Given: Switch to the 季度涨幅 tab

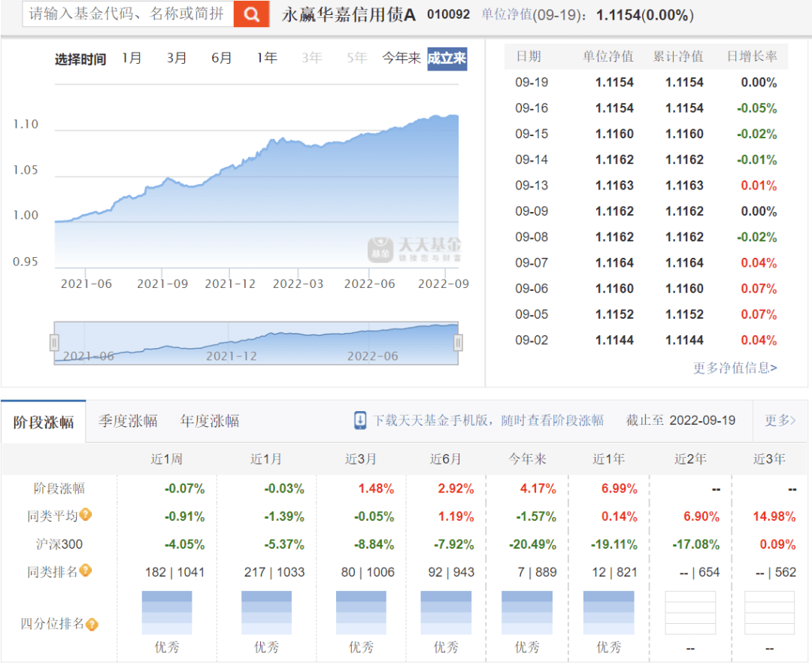Looking at the screenshot, I should point(128,421).
